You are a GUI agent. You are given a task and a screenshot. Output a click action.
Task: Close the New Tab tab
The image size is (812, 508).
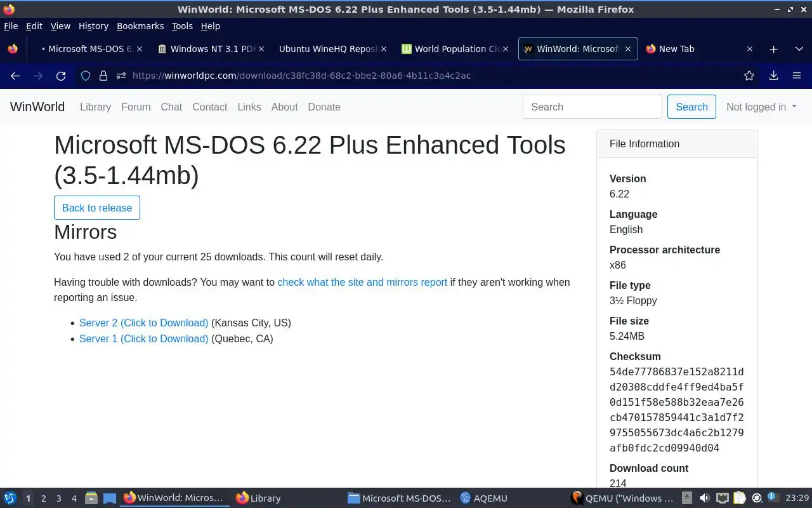749,49
